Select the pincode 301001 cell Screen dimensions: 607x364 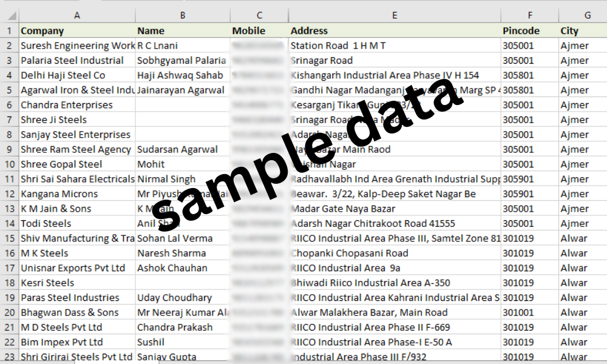(x=529, y=312)
